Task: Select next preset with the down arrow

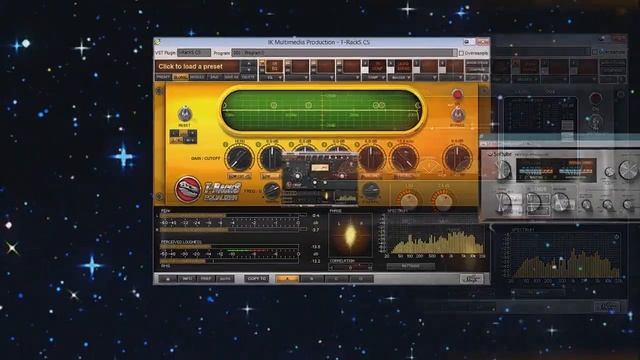Action: pyautogui.click(x=249, y=70)
